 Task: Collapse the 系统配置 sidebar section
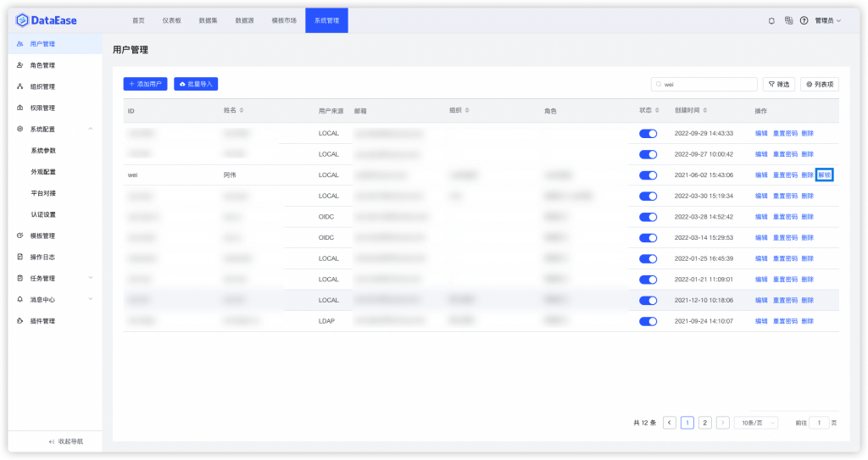point(90,129)
